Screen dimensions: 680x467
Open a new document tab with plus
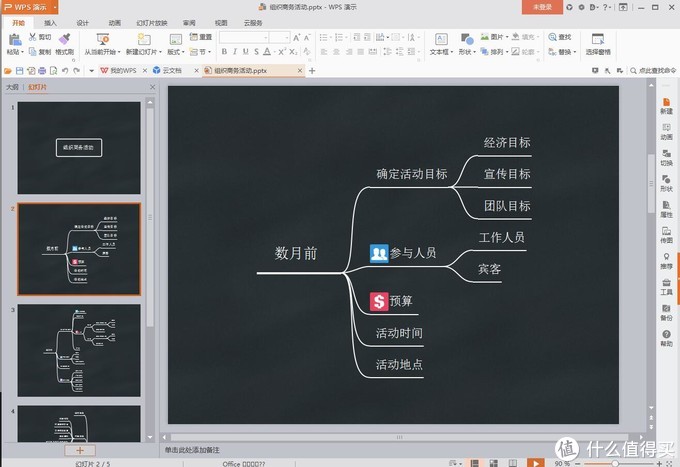pos(312,70)
